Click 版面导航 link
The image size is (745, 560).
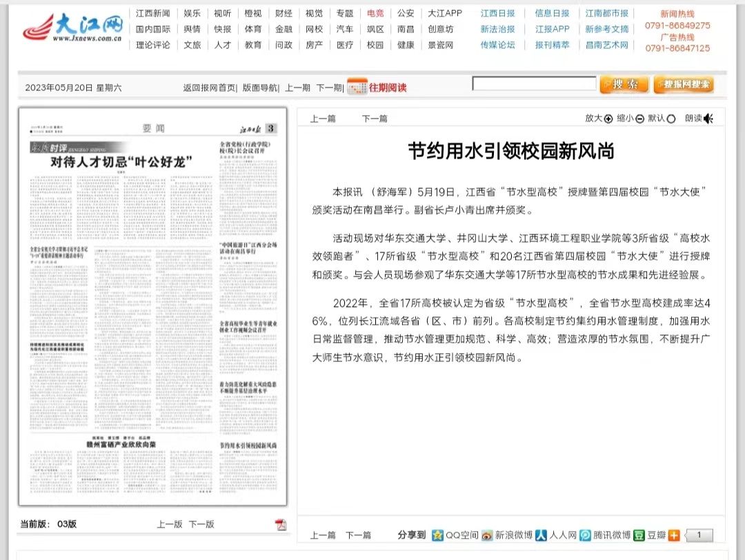coord(259,88)
